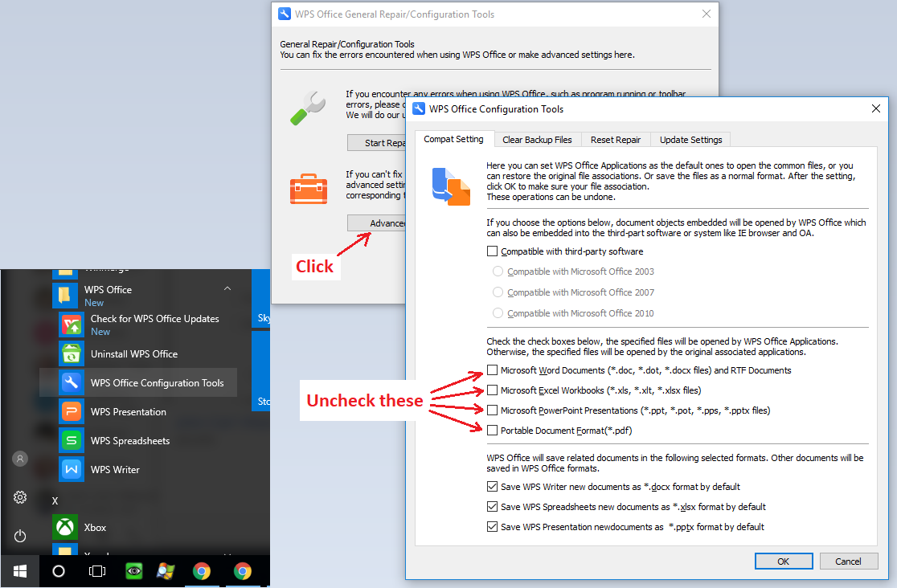The image size is (897, 588).
Task: Open Cortana circle on the taskbar
Action: (x=59, y=571)
